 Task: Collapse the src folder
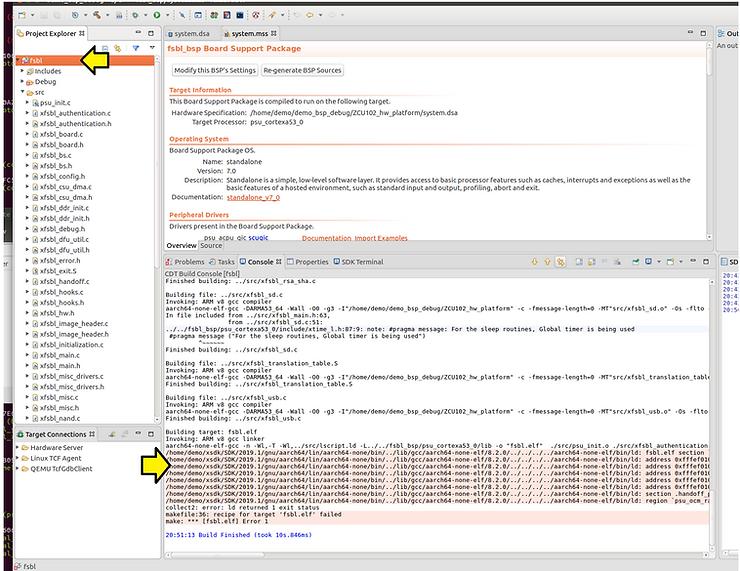(x=22, y=92)
